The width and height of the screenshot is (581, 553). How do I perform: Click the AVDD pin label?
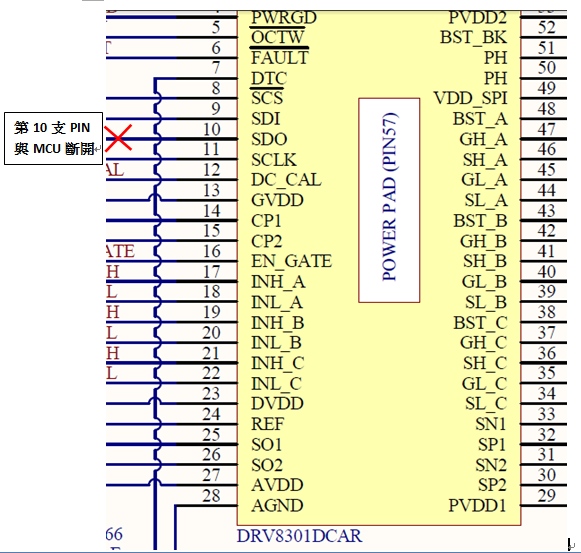[278, 485]
